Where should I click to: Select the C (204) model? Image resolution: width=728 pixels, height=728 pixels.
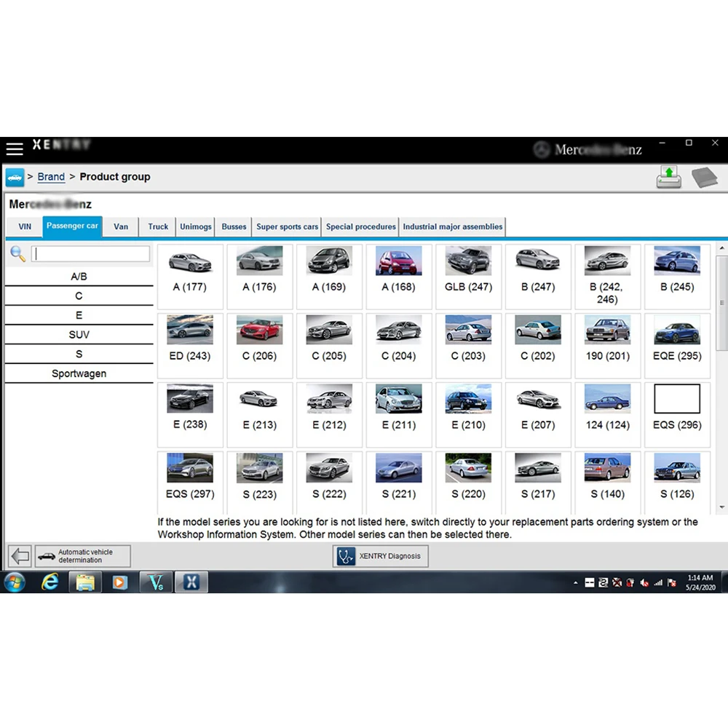tap(399, 346)
